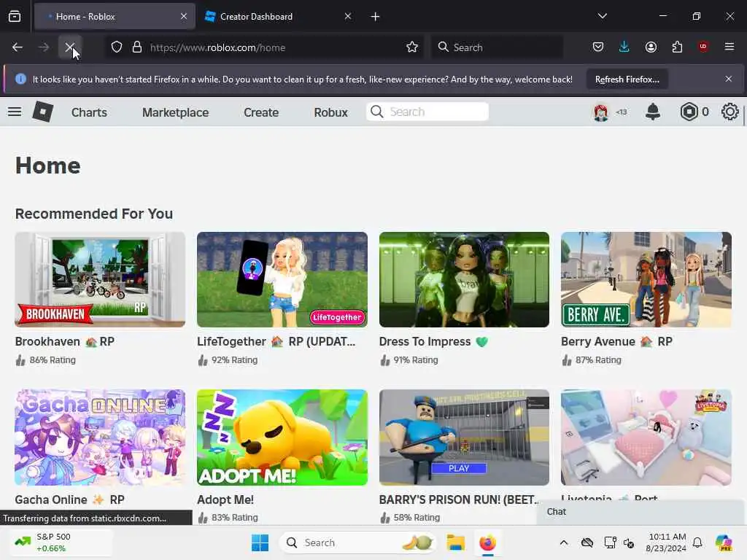Expand the Roblox Chat panel
Viewport: 747px width, 560px height.
pyautogui.click(x=640, y=512)
